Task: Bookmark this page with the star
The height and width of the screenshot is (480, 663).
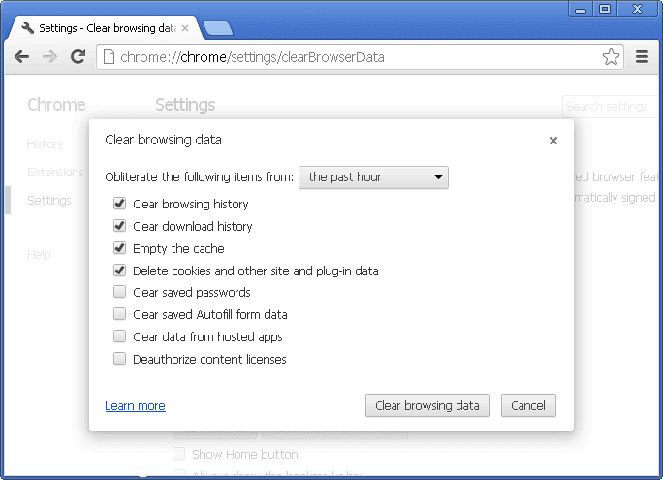Action: tap(611, 57)
